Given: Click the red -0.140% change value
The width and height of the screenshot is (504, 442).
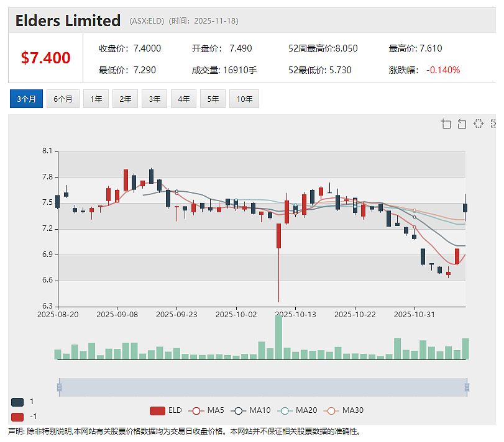Looking at the screenshot, I should coord(443,70).
